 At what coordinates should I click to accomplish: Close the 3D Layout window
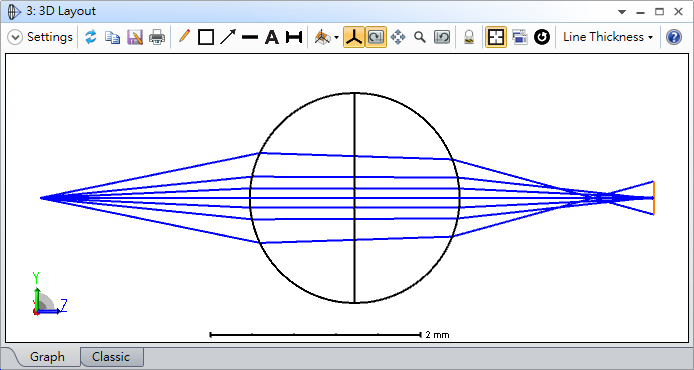(x=678, y=12)
